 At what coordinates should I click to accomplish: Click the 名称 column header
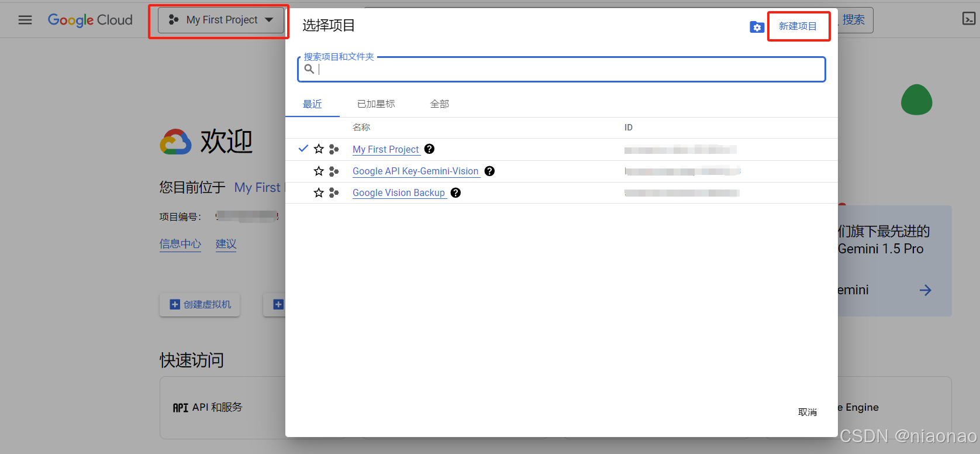pos(361,128)
